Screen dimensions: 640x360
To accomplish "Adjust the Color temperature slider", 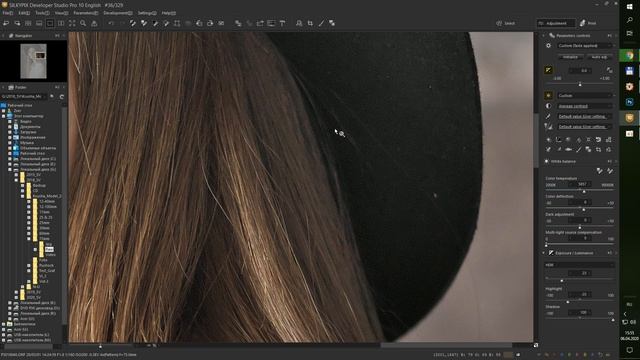I will coord(580,191).
